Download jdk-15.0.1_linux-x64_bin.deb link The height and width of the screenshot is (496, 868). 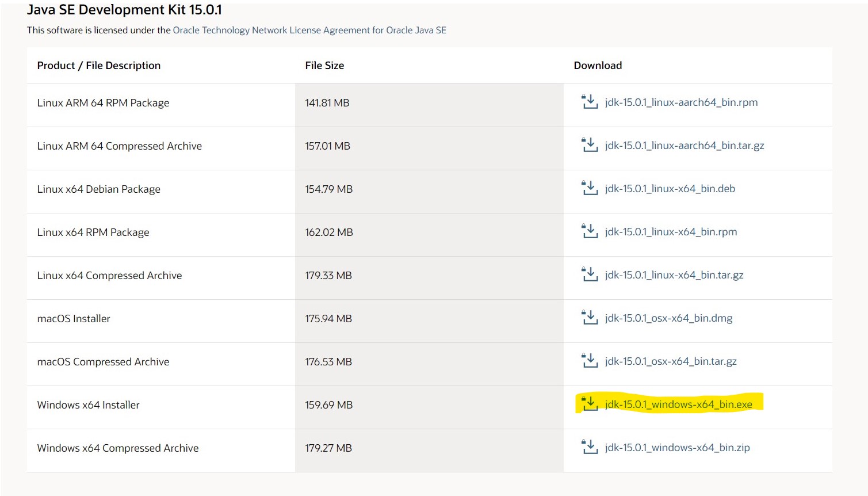(x=670, y=189)
